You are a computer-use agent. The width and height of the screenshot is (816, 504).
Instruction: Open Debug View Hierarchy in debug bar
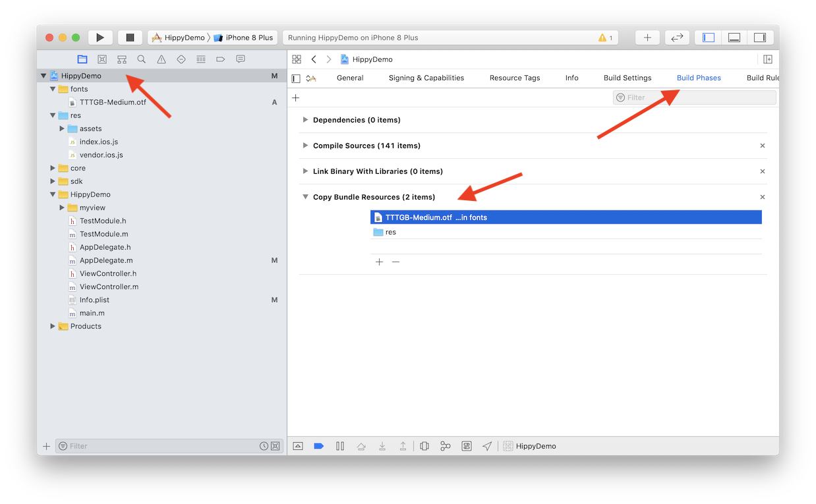tap(424, 446)
